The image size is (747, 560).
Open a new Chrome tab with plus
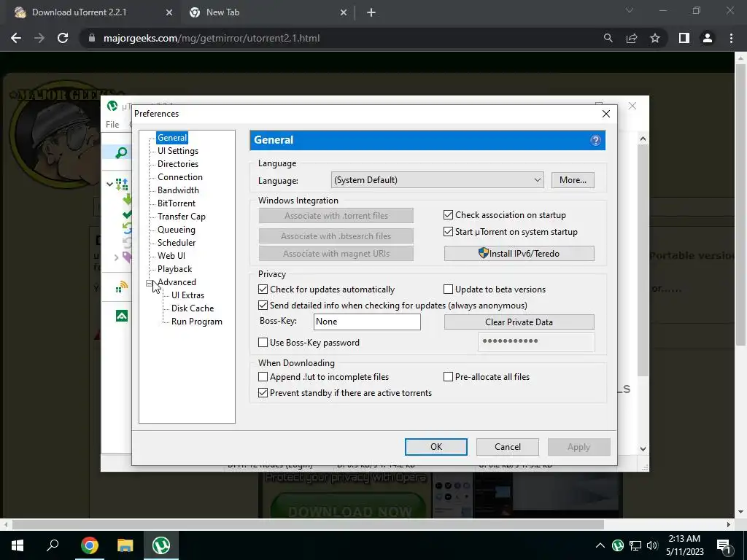point(371,13)
